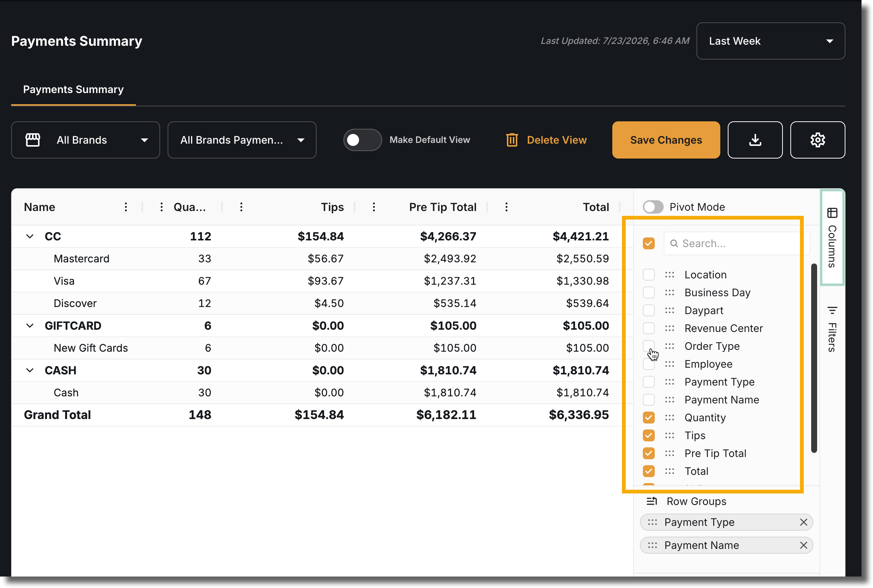Open the Quantity column menu dots

click(161, 207)
